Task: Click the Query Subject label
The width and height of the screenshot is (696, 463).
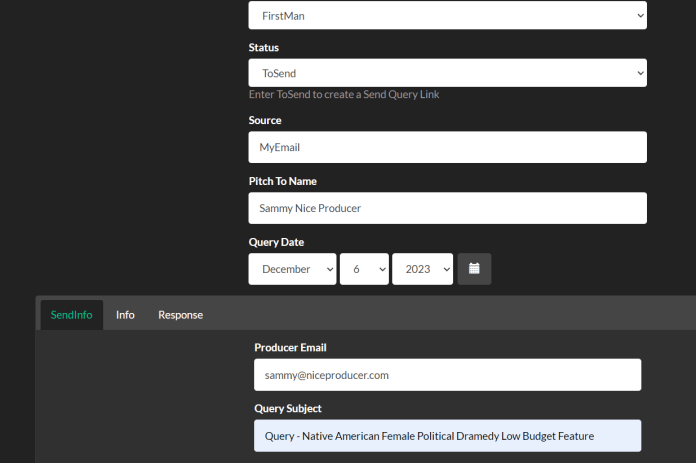Action: pyautogui.click(x=288, y=408)
